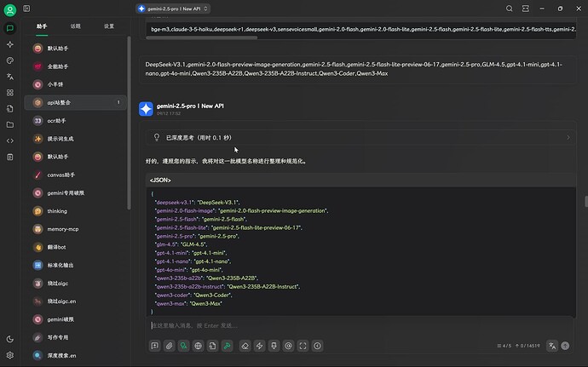Viewport: 588px width, 367px height.
Task: Open the knowledge base document icon
Action: (10, 109)
